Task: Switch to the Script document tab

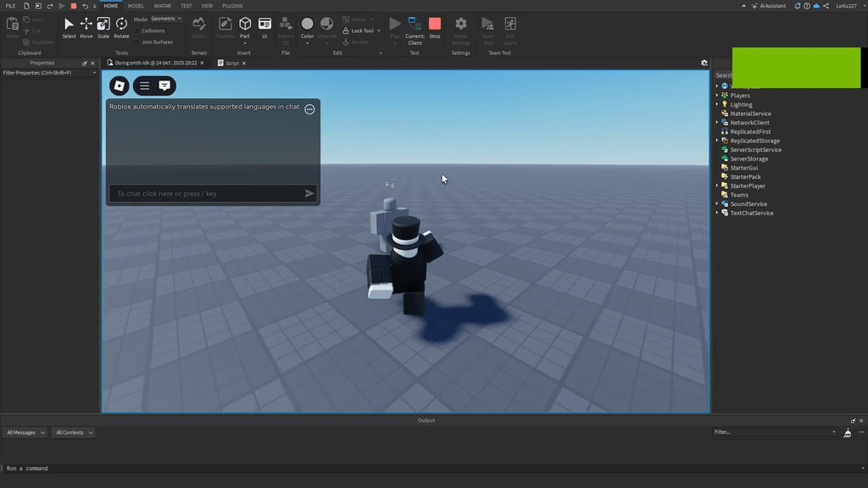Action: pyautogui.click(x=232, y=63)
